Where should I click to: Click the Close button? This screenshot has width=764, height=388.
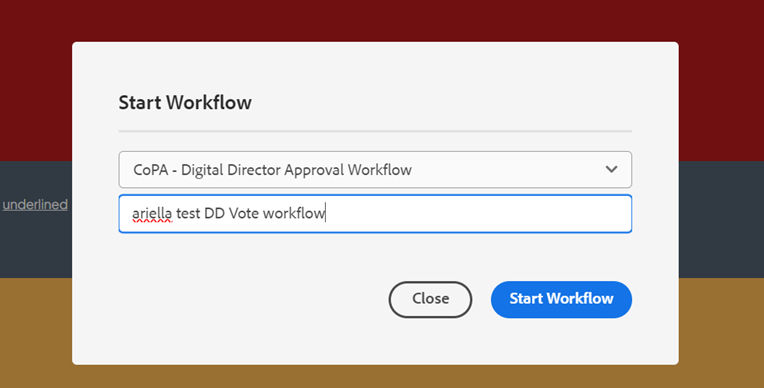click(430, 299)
